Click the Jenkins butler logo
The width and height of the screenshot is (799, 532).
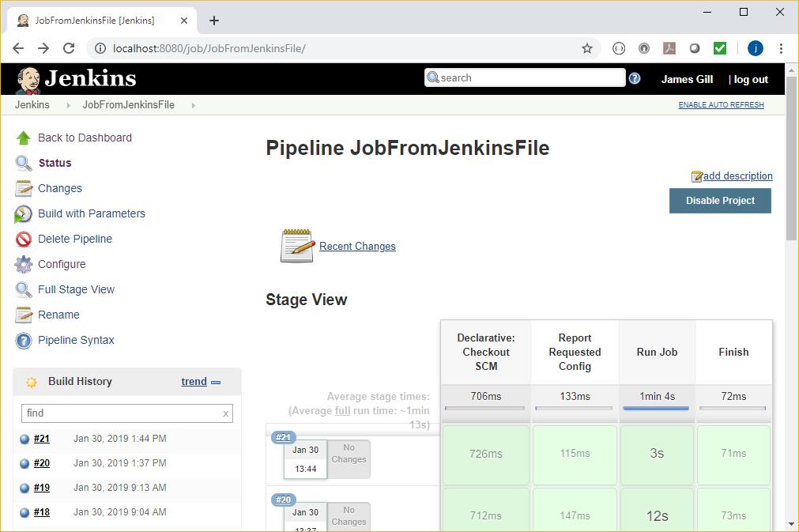pos(28,80)
